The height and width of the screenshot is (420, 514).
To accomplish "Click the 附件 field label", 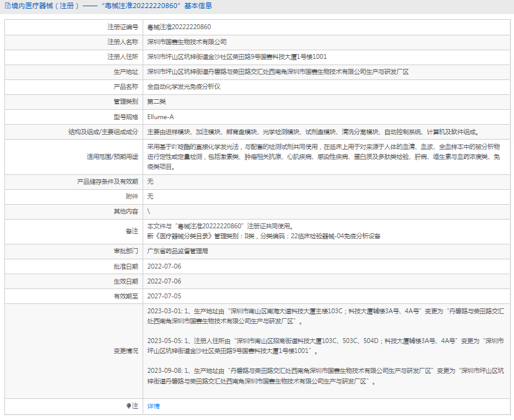I will coord(132,197).
